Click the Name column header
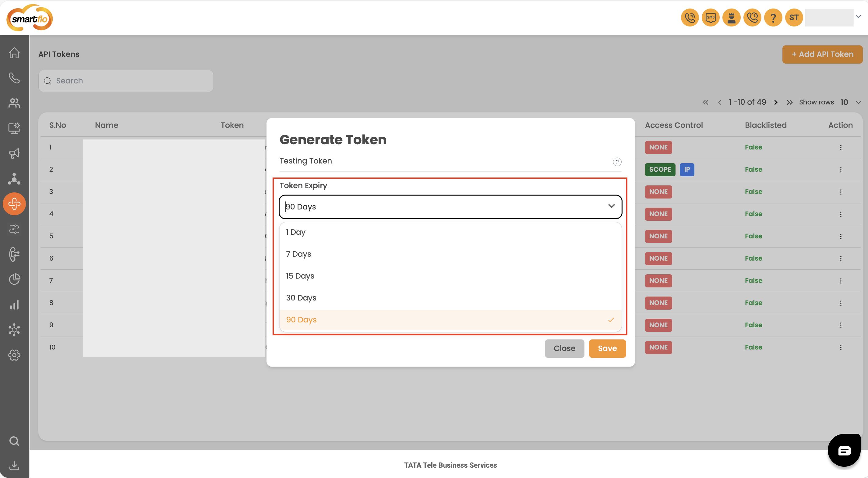This screenshot has width=868, height=478. 107,125
